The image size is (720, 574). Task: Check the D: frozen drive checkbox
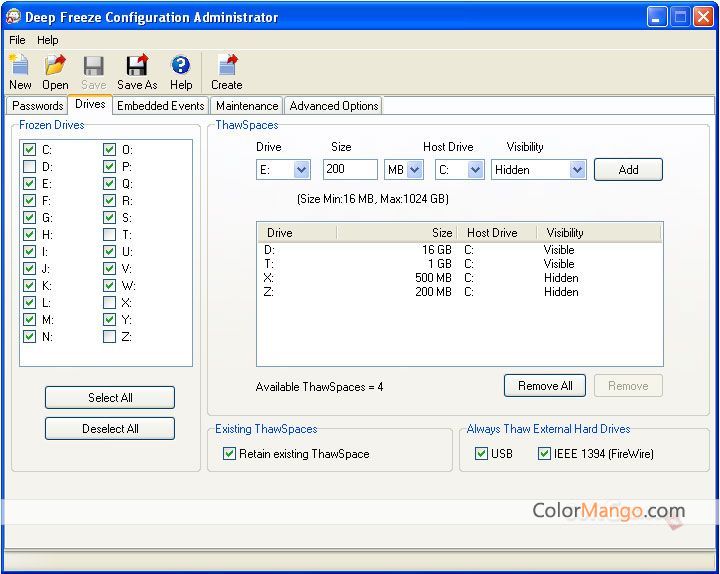tap(29, 166)
